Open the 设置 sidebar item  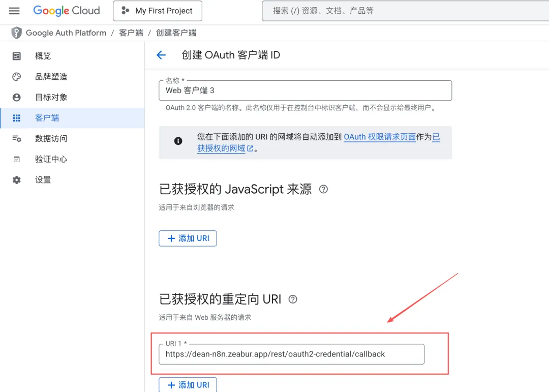[73, 180]
